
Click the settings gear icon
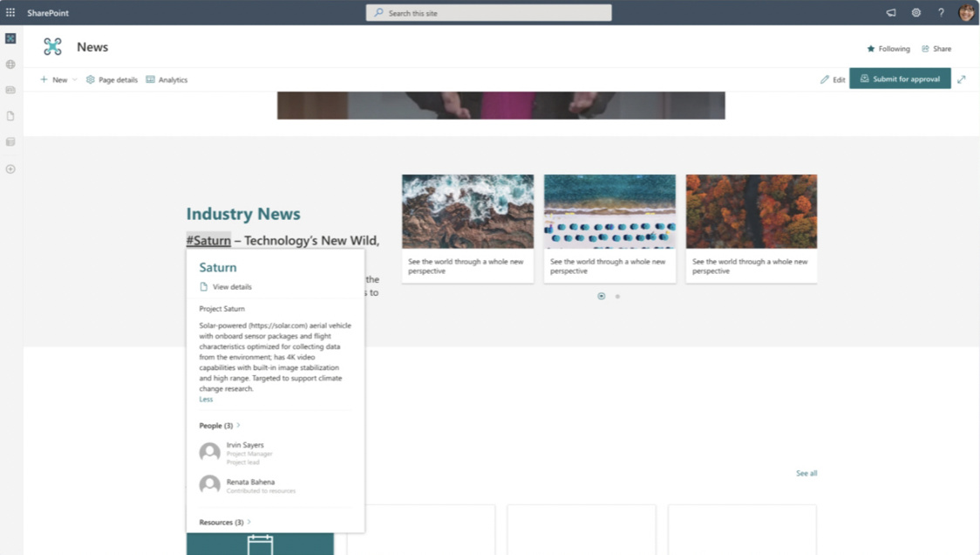coord(915,13)
